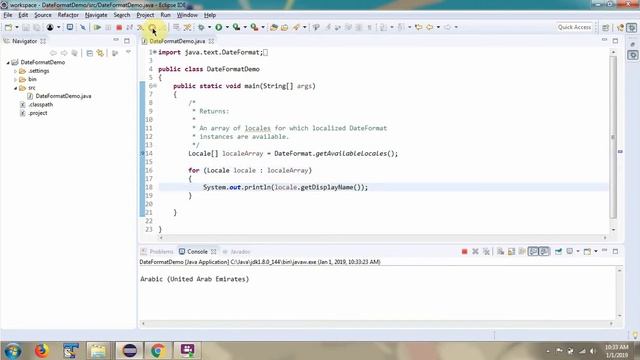Open dropdown arrow next to Run button
This screenshot has width=640, height=360.
click(x=227, y=27)
